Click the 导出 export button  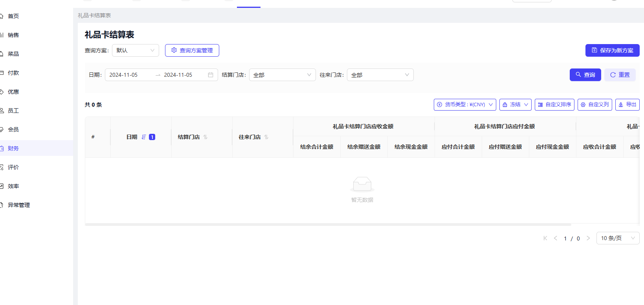627,105
